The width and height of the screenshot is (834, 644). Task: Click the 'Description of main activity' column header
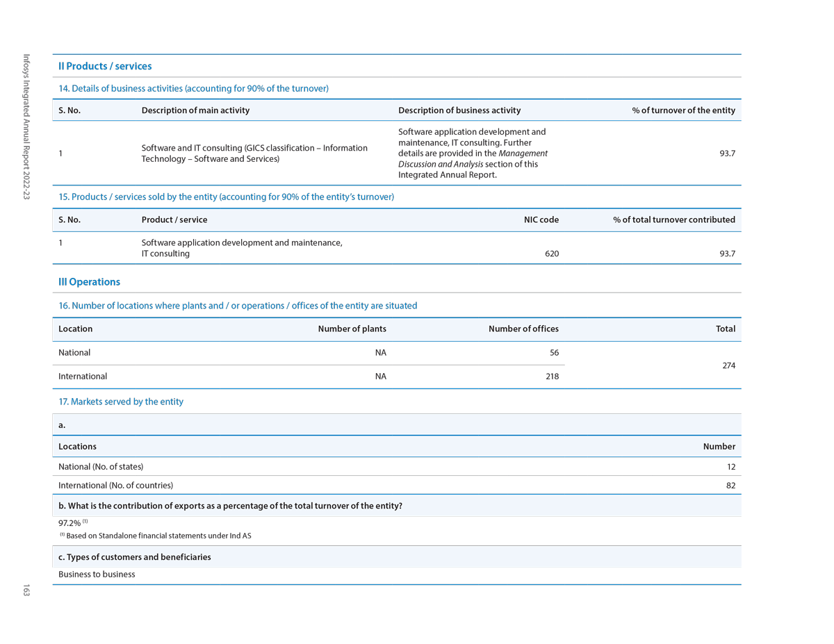pyautogui.click(x=195, y=110)
